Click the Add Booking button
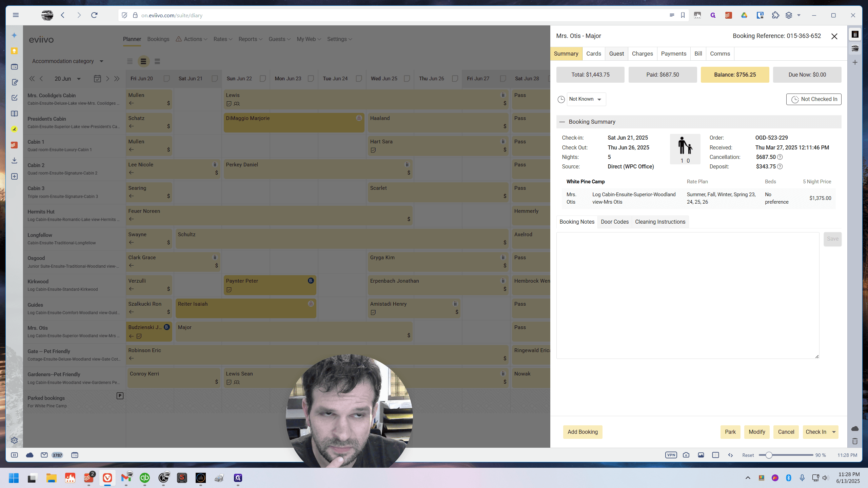This screenshot has height=488, width=868. point(583,432)
